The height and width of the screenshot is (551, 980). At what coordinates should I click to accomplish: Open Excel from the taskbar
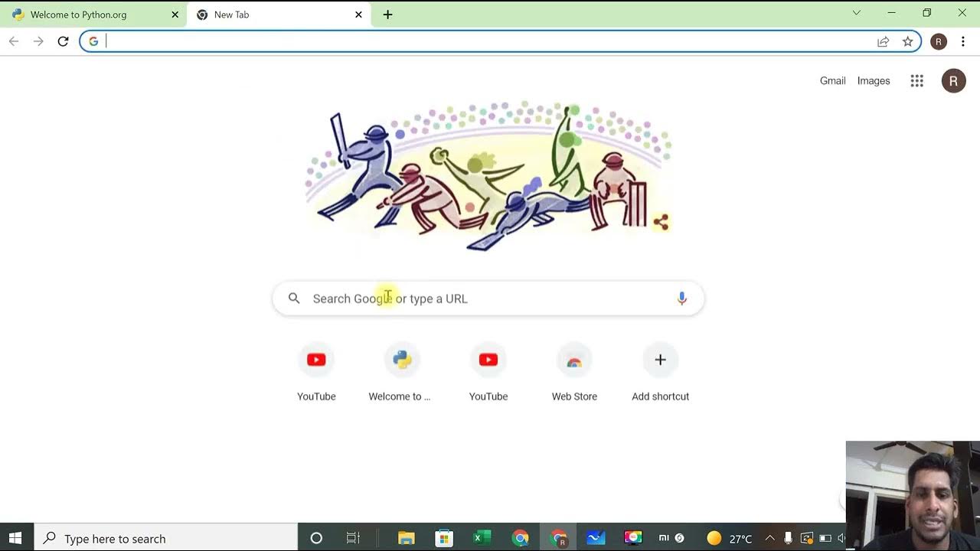pyautogui.click(x=482, y=538)
